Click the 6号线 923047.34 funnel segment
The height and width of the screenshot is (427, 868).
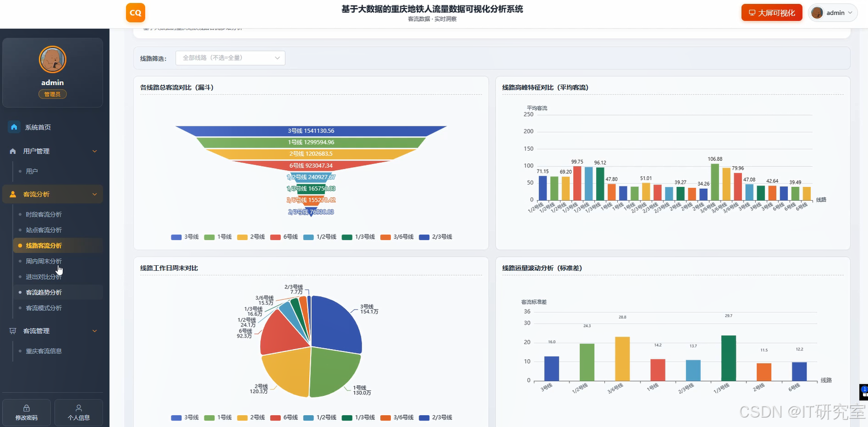[311, 166]
